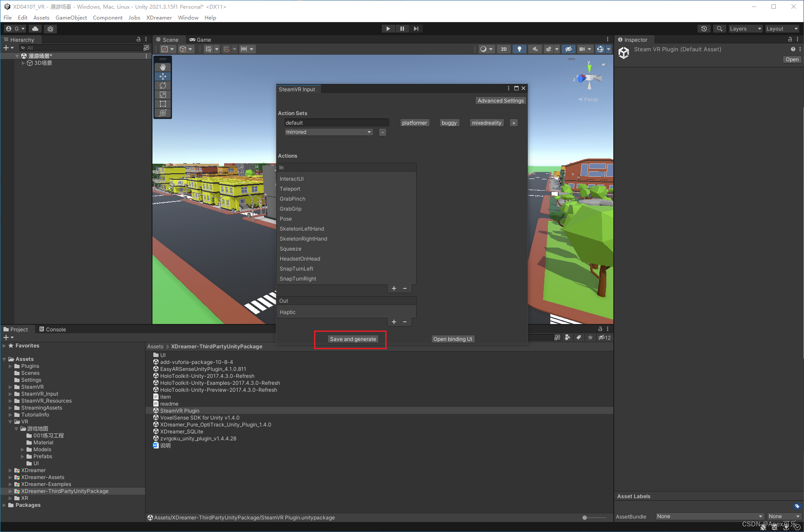Toggle the Hierarchy panel lock
804x532 pixels.
pyautogui.click(x=139, y=39)
